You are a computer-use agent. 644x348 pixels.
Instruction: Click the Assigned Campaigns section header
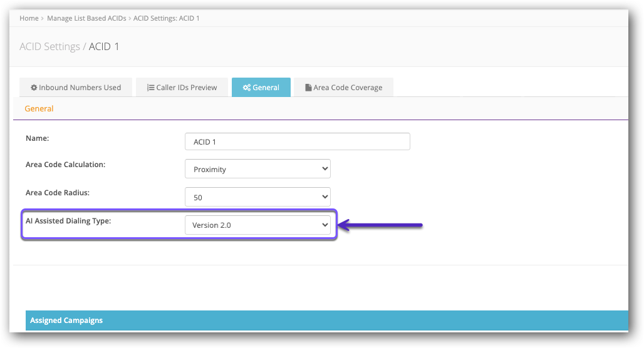(66, 320)
